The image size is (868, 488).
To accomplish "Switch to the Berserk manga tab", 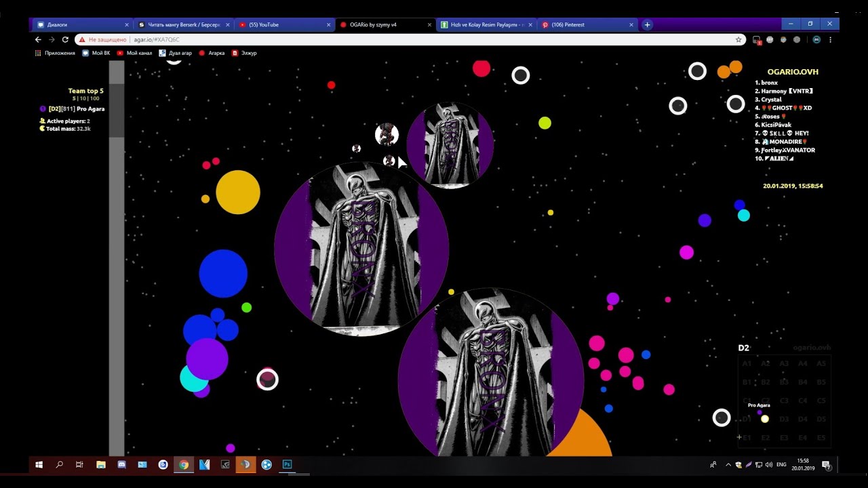I will click(x=183, y=24).
